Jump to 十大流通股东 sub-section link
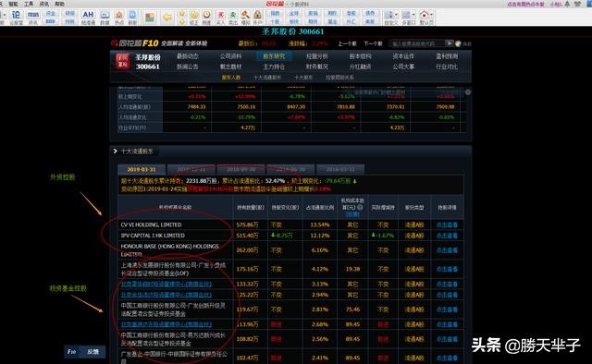 tap(267, 78)
